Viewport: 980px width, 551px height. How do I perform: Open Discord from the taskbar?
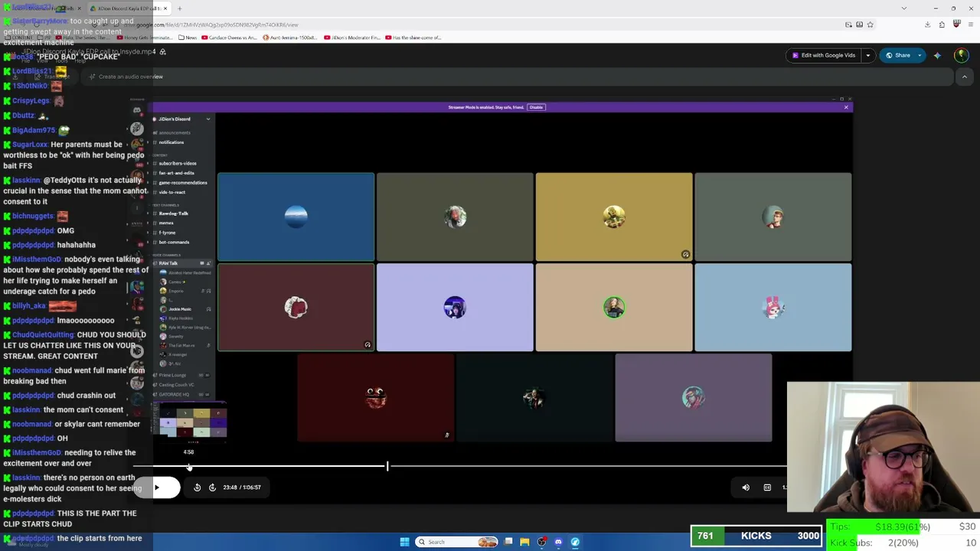click(x=558, y=542)
